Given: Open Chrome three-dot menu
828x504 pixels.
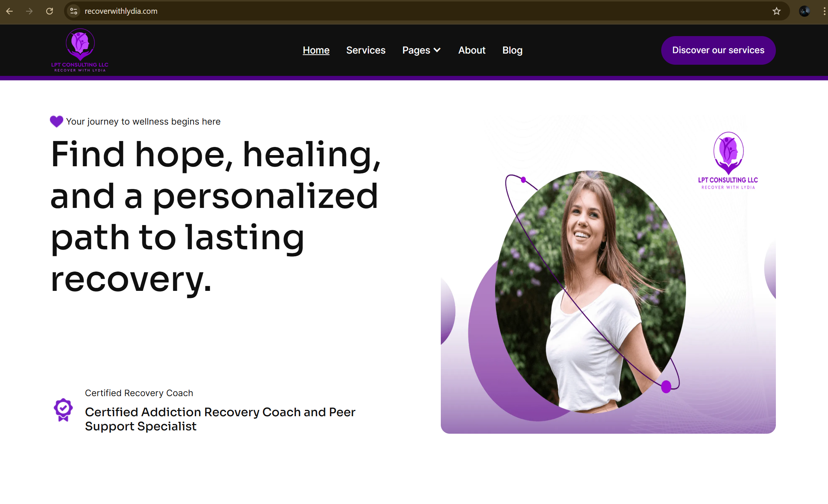Looking at the screenshot, I should (824, 11).
